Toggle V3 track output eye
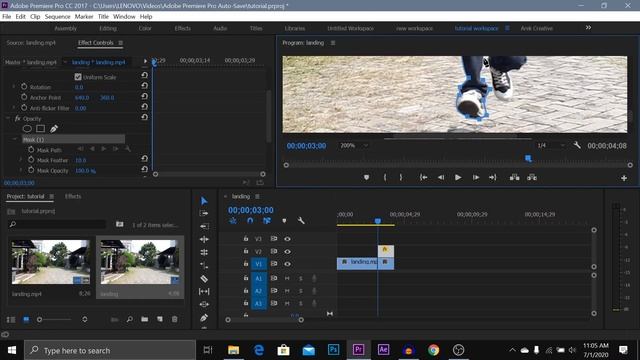The height and width of the screenshot is (360, 640). [x=287, y=239]
